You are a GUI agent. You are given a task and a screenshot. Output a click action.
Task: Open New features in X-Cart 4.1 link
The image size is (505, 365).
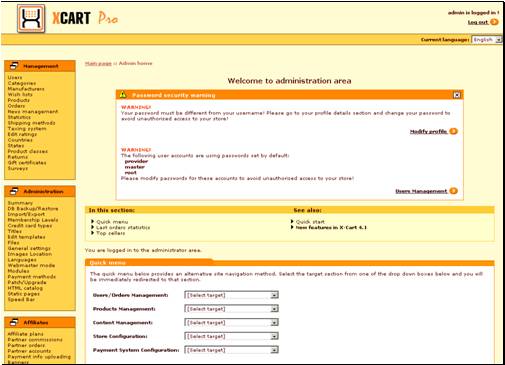pos(331,227)
